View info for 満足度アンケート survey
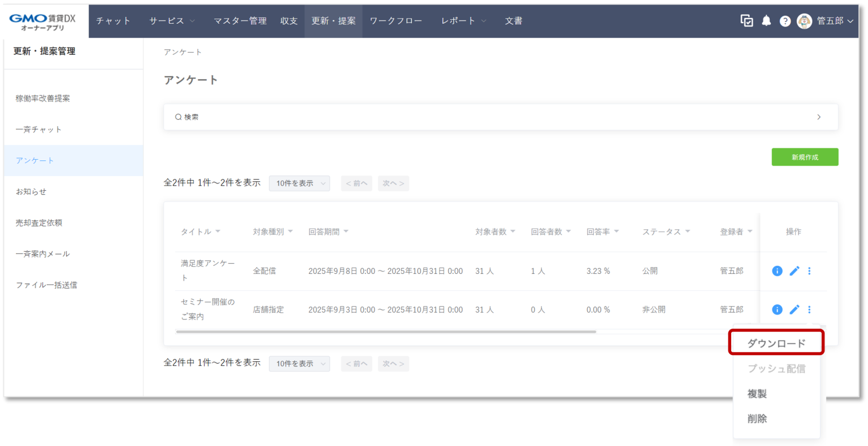 777,271
